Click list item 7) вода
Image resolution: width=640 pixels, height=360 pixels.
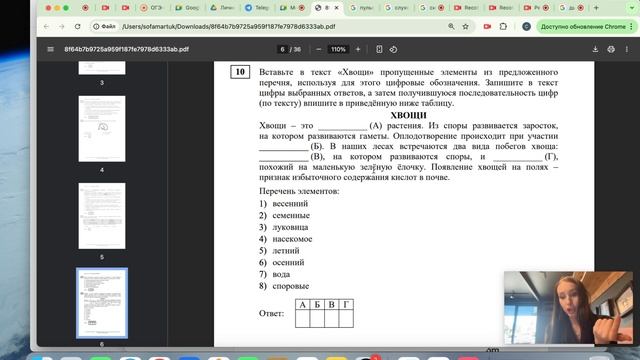click(x=275, y=274)
